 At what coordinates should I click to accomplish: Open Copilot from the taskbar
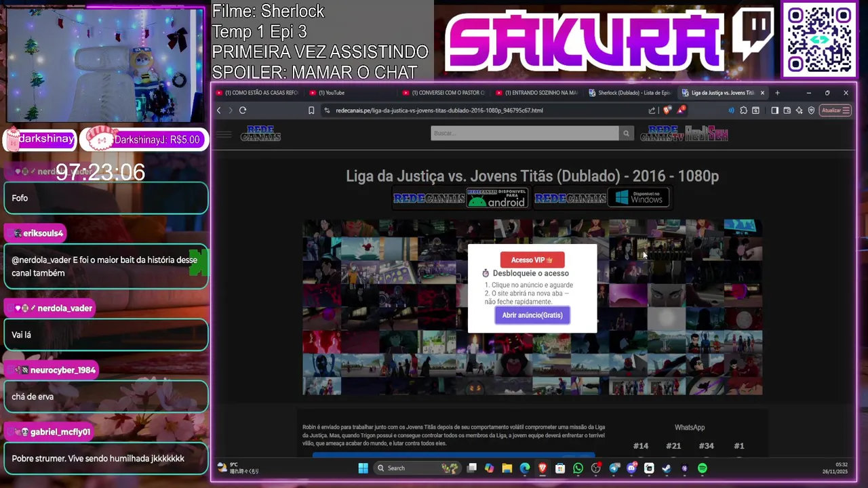pos(490,468)
